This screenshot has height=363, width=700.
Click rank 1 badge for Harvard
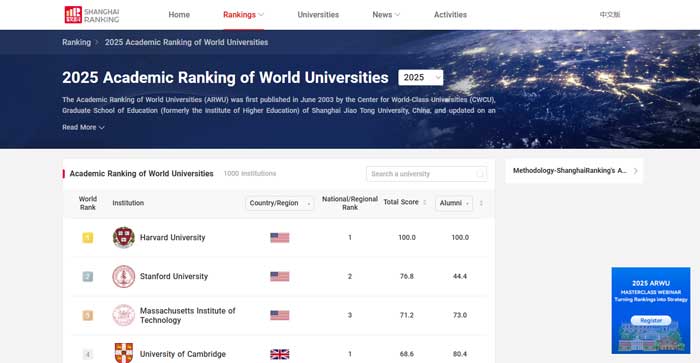tap(88, 238)
